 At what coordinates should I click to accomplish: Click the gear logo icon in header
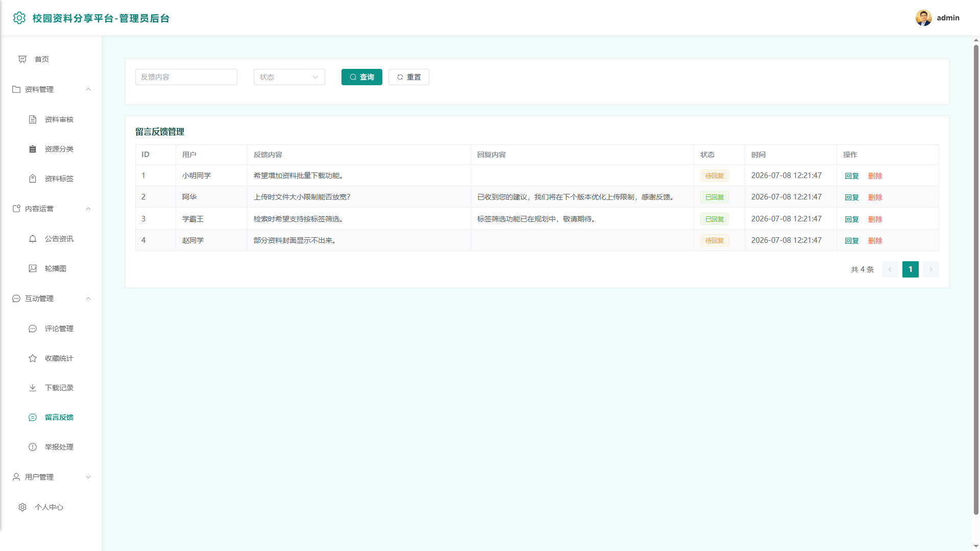[x=19, y=18]
